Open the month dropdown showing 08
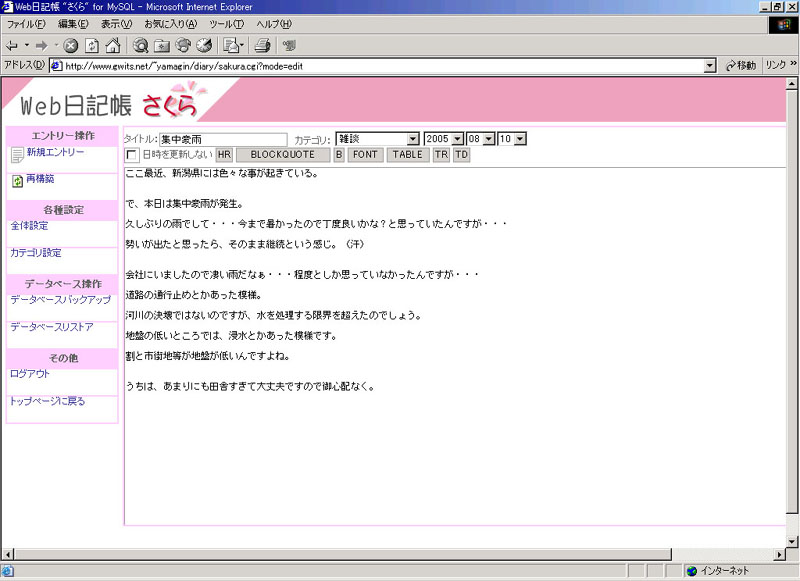This screenshot has width=800, height=581. pyautogui.click(x=488, y=139)
